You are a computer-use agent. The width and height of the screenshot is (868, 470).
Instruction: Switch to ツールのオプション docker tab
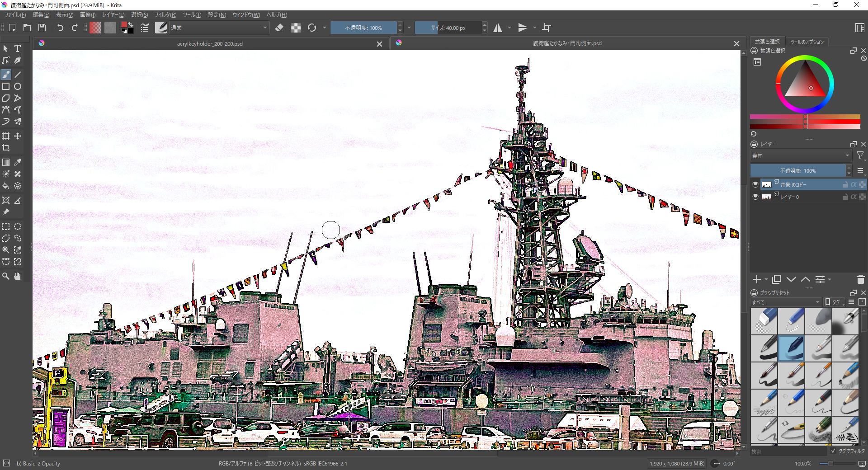[807, 42]
